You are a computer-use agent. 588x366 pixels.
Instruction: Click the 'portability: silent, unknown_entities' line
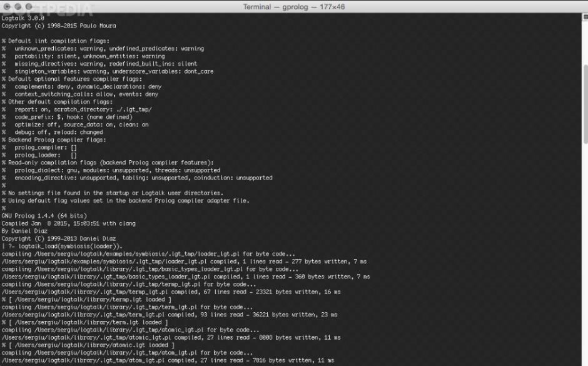83,56
